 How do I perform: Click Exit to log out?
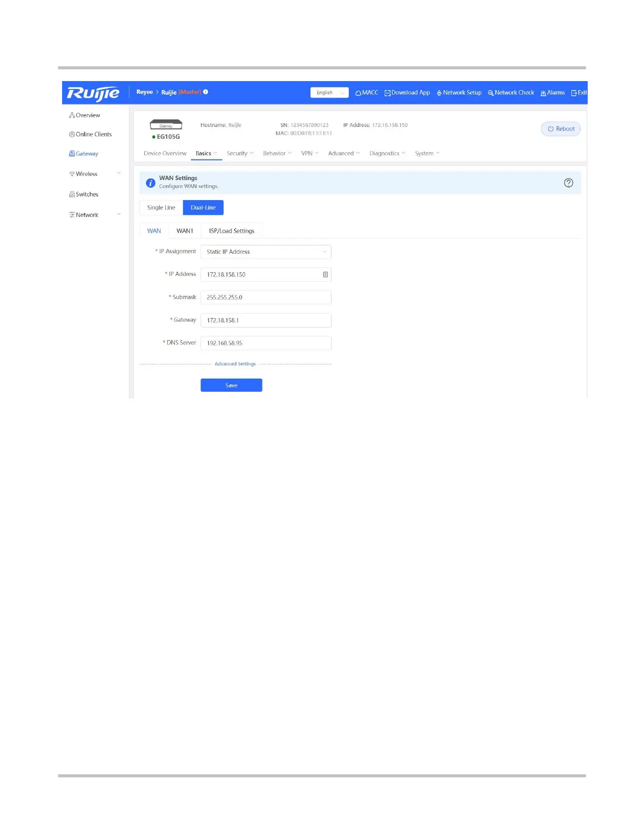(579, 93)
